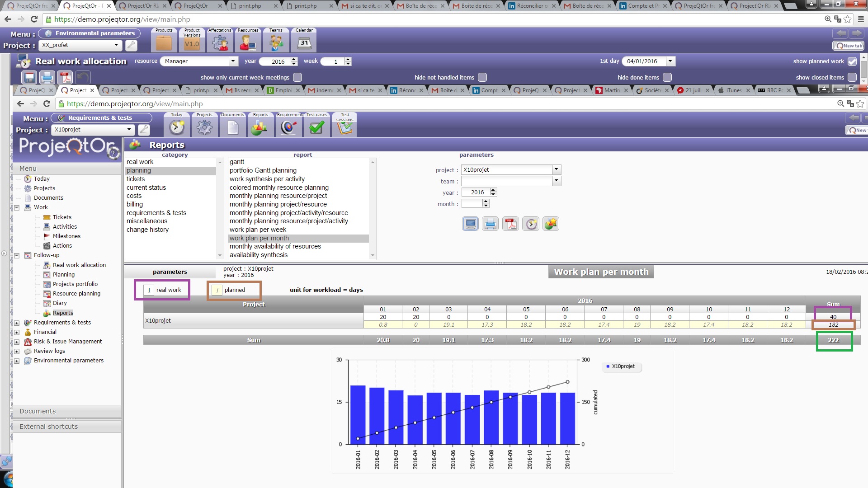
Task: Print report using printer icon
Action: [x=491, y=224]
